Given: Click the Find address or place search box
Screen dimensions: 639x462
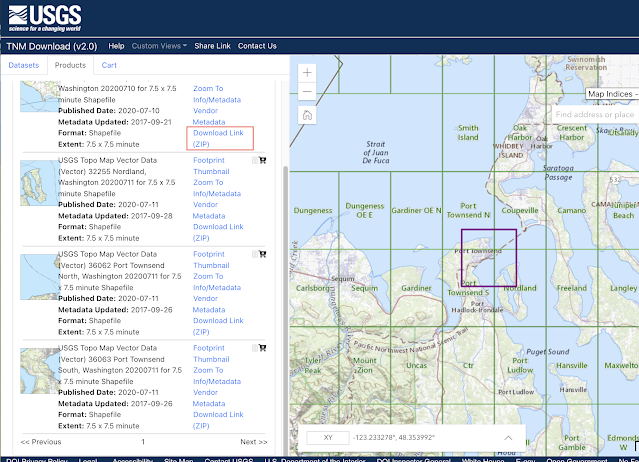Looking at the screenshot, I should tap(595, 114).
